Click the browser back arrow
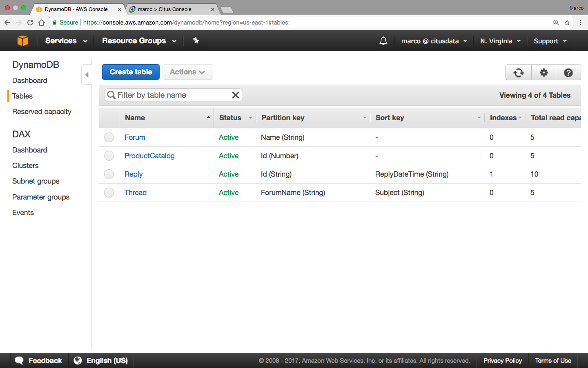Image resolution: width=588 pixels, height=368 pixels. 7,22
